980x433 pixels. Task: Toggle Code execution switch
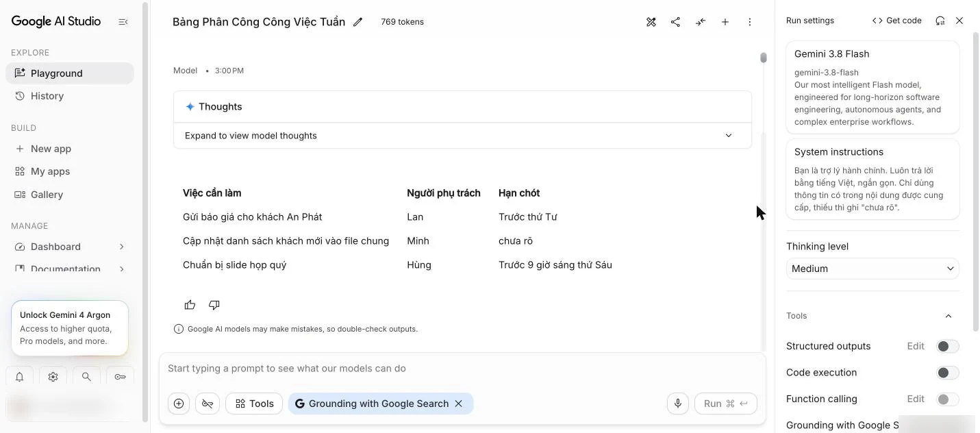948,373
